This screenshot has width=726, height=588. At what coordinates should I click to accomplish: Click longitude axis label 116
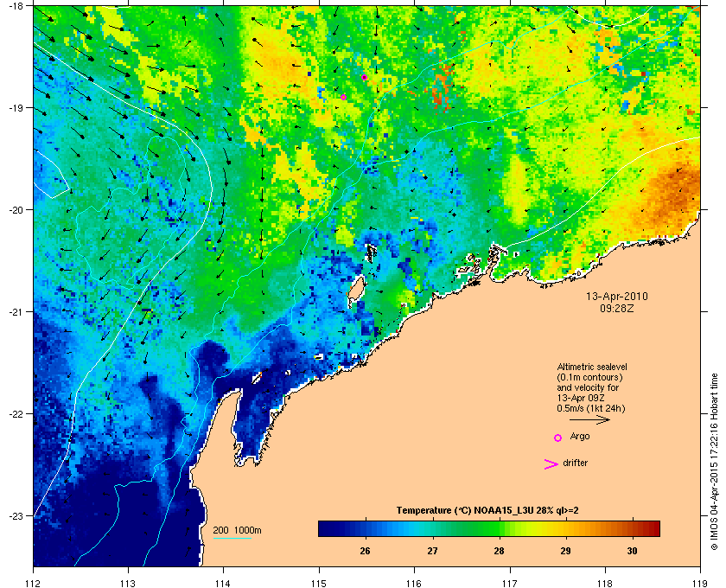(414, 584)
